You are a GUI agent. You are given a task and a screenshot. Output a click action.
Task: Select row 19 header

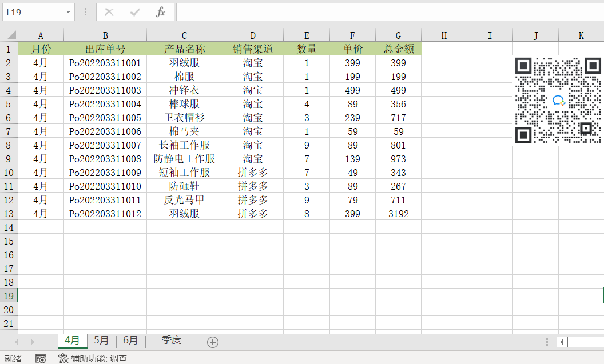[x=9, y=296]
